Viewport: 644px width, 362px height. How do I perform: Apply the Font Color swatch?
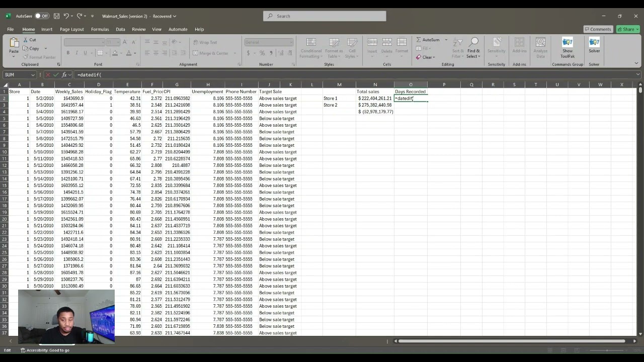pos(129,53)
